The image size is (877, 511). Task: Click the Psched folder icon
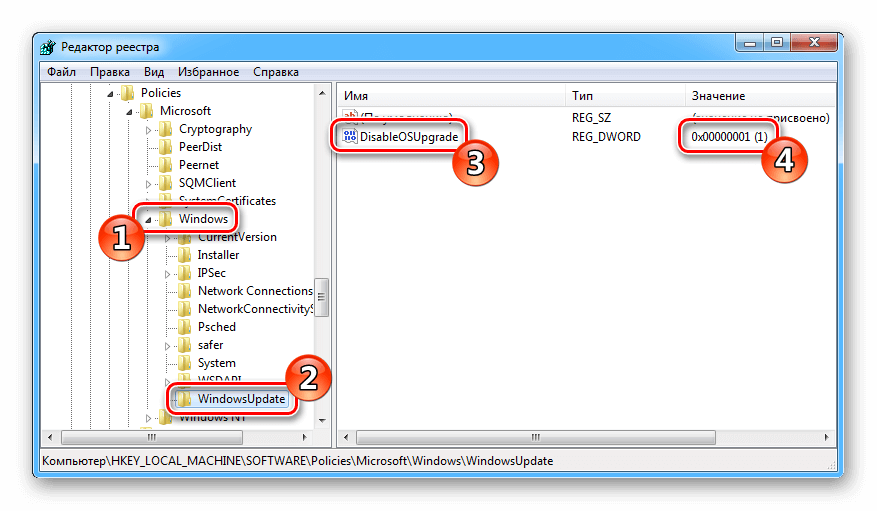tap(185, 327)
